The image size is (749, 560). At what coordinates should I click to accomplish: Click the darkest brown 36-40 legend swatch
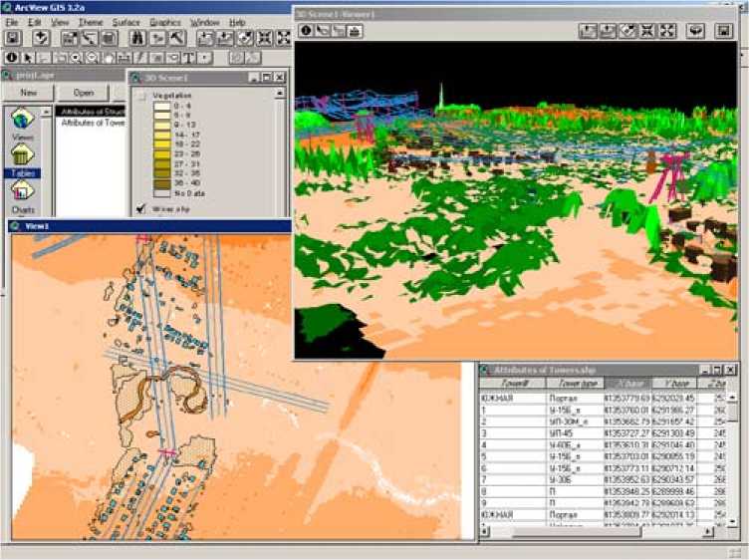point(160,182)
